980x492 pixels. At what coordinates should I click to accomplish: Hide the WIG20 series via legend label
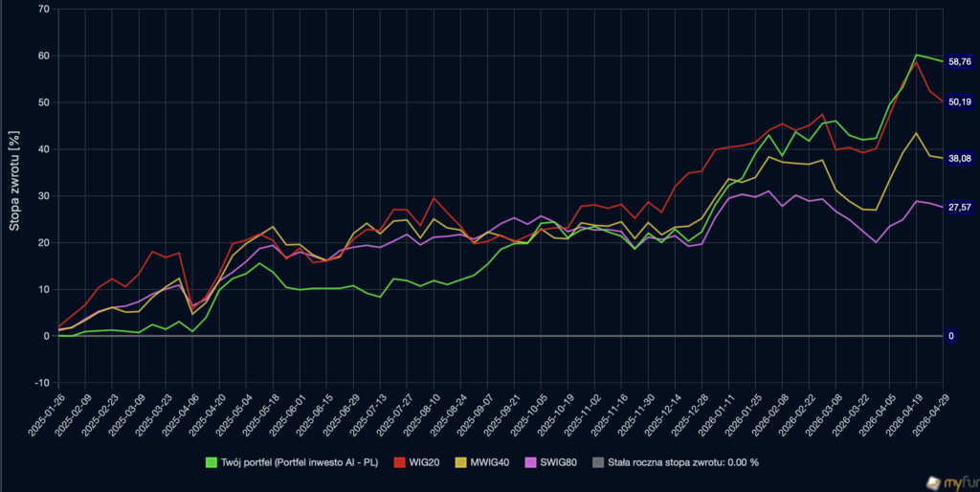[423, 462]
